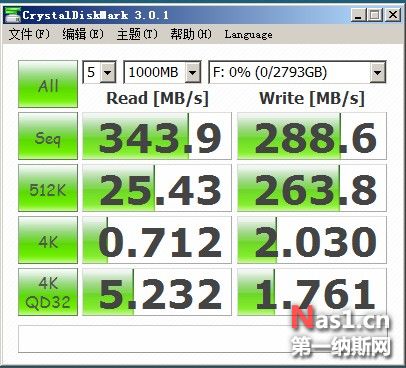Start the 512K benchmark test
Screen dimensions: 406x368
(48, 188)
